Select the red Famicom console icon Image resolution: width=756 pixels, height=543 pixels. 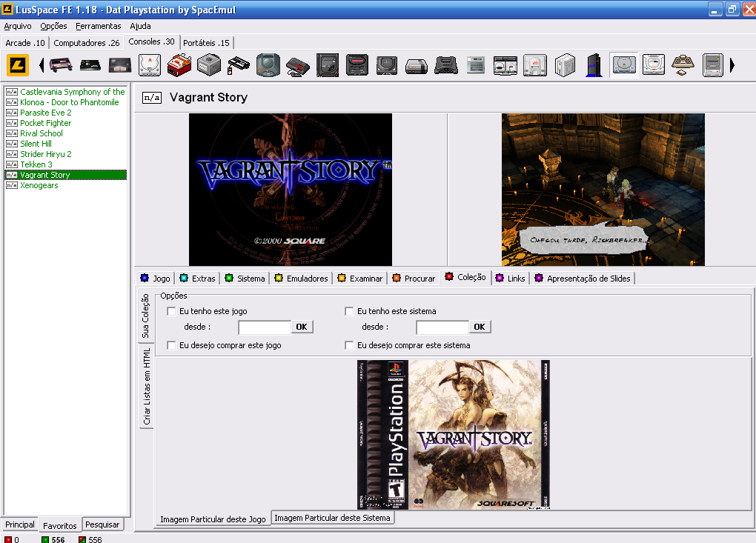pos(179,65)
